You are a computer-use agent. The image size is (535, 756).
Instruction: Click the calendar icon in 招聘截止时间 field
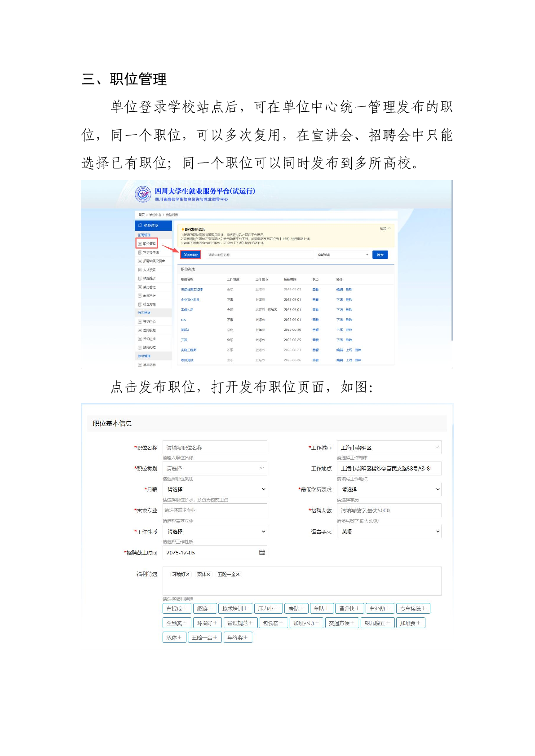(262, 552)
